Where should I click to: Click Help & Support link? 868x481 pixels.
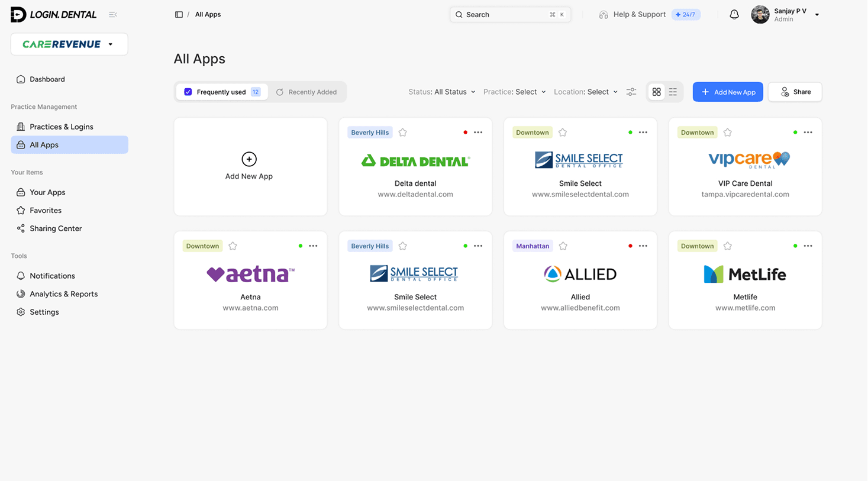(x=639, y=14)
